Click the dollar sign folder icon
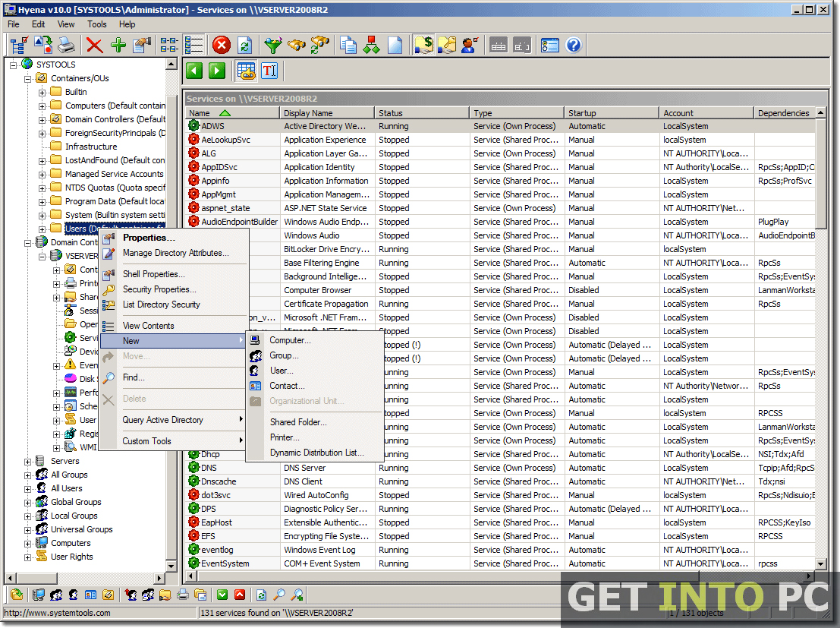The height and width of the screenshot is (628, 840). (423, 45)
